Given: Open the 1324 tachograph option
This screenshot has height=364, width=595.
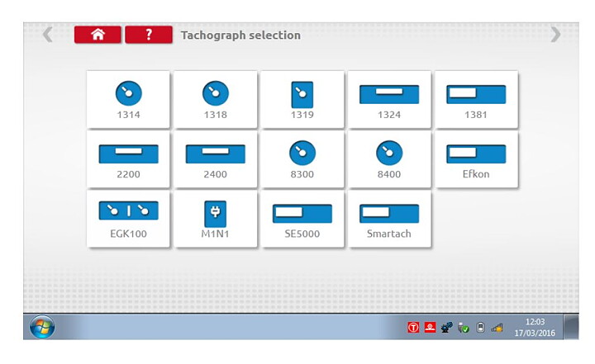Looking at the screenshot, I should pyautogui.click(x=389, y=99).
